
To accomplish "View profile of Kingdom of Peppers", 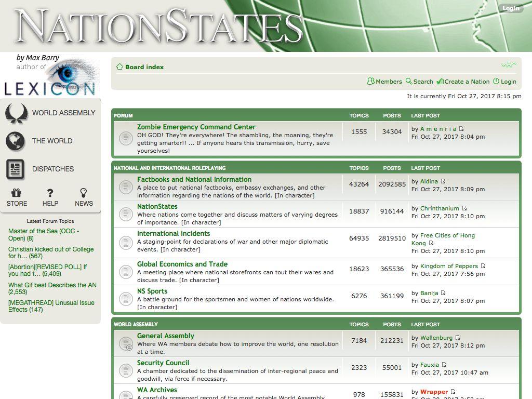I will coord(449,266).
